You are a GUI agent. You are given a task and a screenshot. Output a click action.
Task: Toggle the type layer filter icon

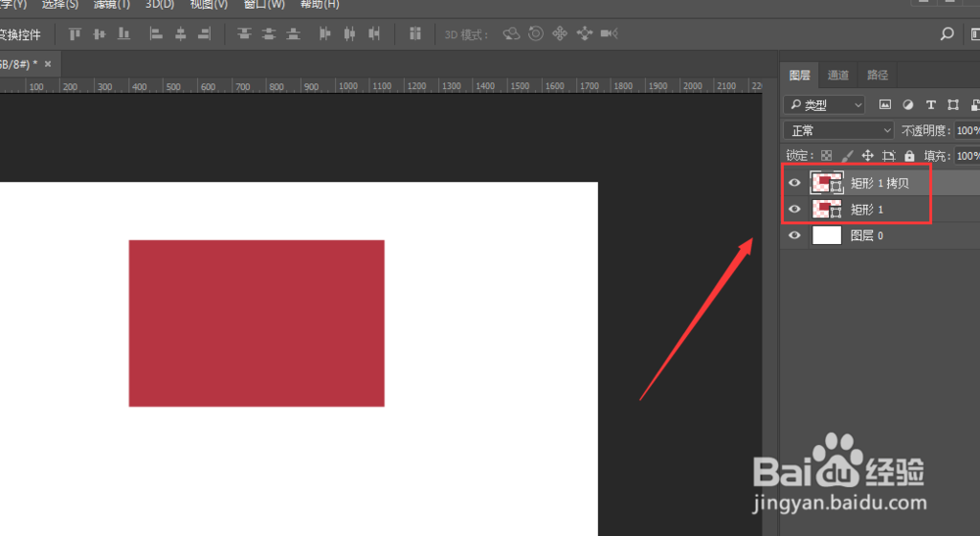pyautogui.click(x=931, y=104)
